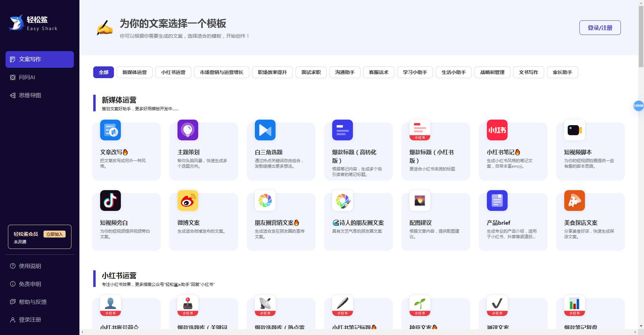Open the 小红书账号简介 person icon

pos(110,306)
